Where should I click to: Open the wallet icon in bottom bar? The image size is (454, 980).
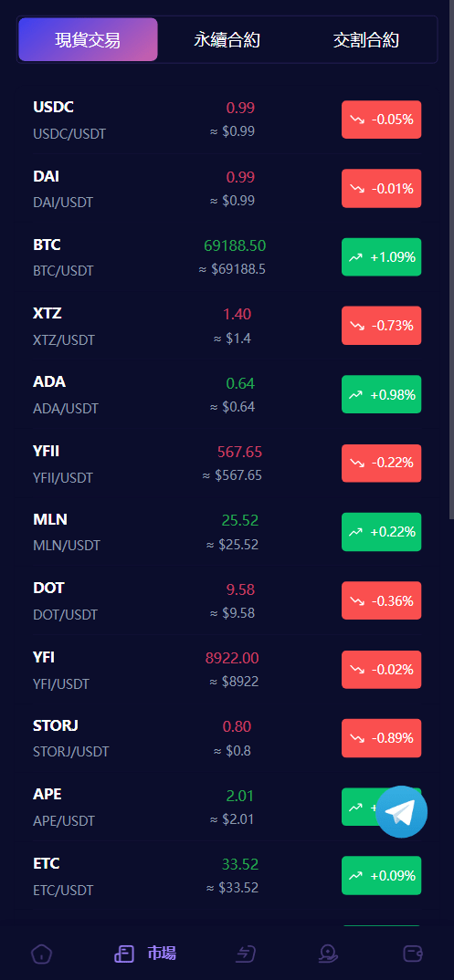click(x=414, y=954)
